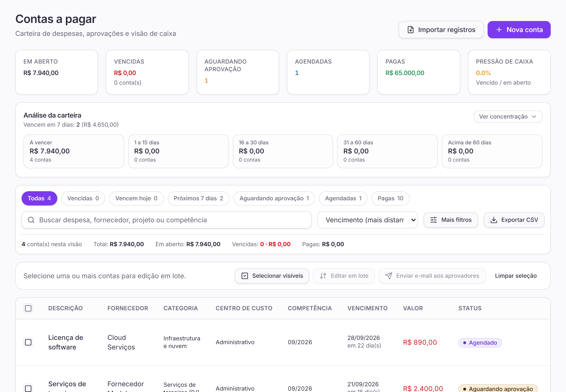The image size is (566, 392).
Task: Click the A vencer aging bucket card
Action: [x=74, y=151]
